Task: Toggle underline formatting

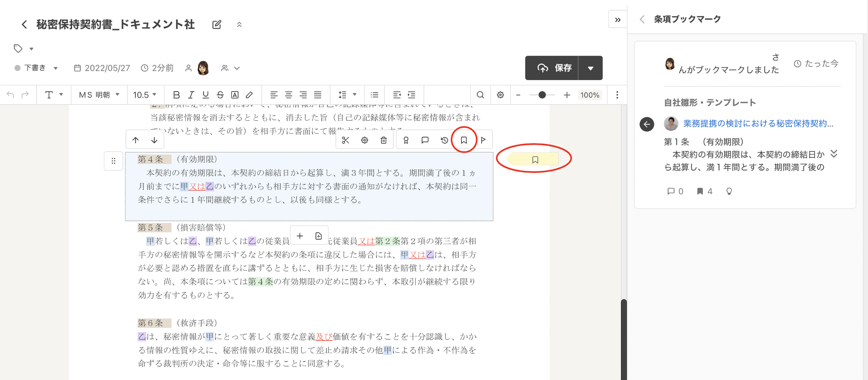Action: (x=206, y=95)
